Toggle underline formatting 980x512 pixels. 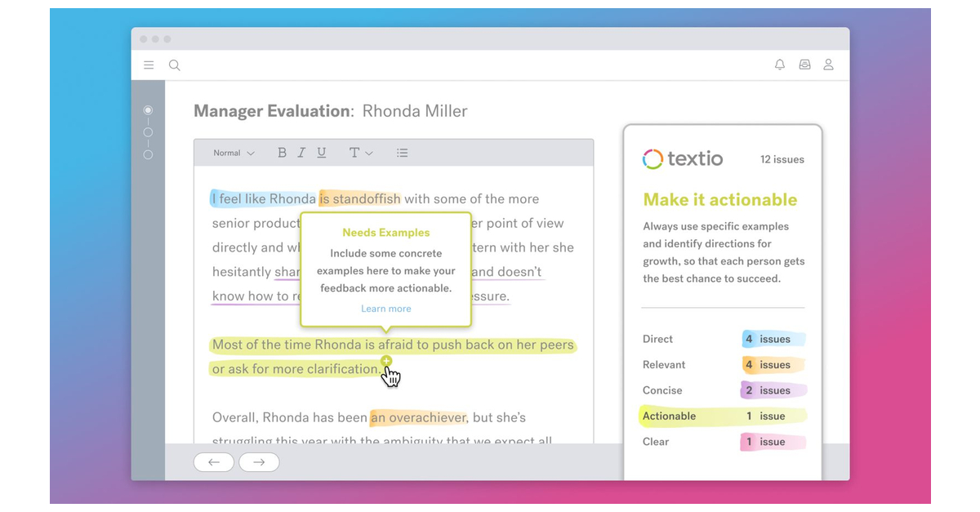pyautogui.click(x=321, y=153)
